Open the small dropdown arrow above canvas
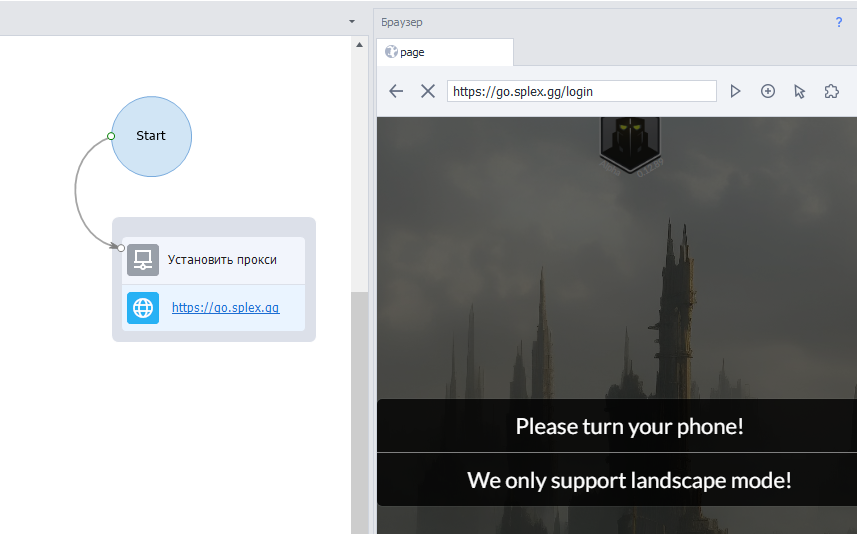 [x=352, y=22]
